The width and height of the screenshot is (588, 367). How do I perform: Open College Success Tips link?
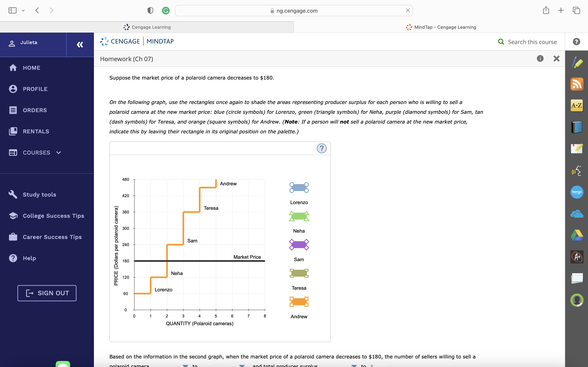pos(53,216)
